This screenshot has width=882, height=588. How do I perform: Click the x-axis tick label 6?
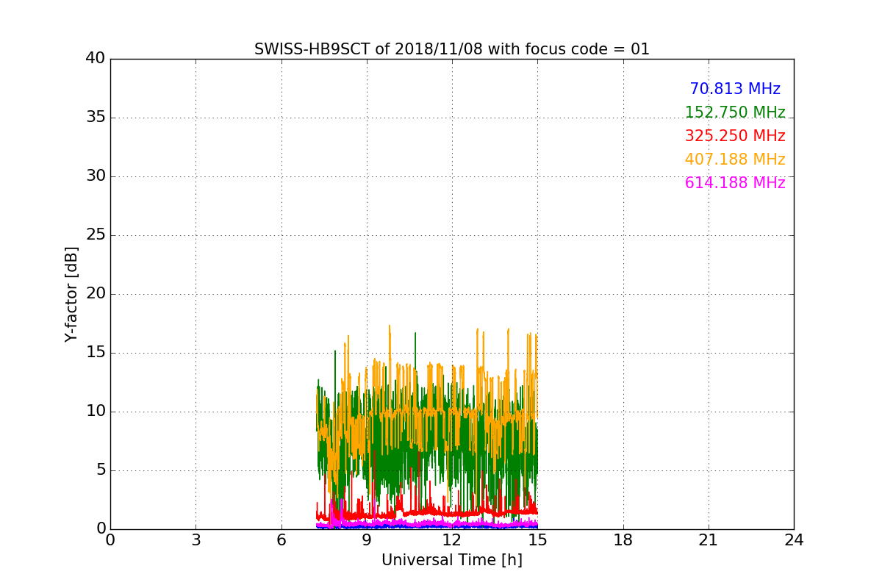[282, 540]
